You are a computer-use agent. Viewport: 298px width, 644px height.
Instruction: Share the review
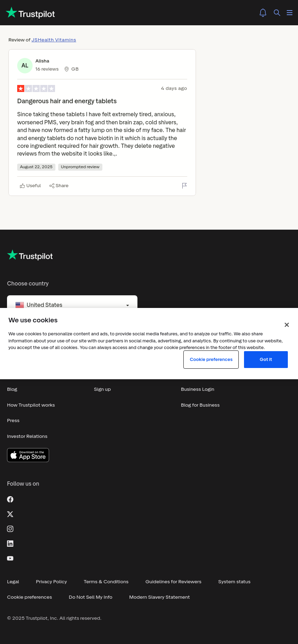pos(59,186)
